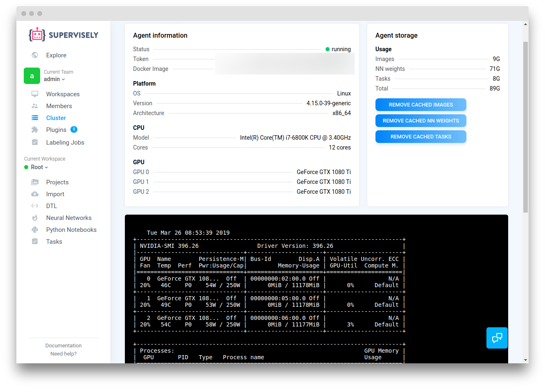Image resolution: width=545 pixels, height=392 pixels.
Task: Click the Plugins count badge 8
Action: point(74,129)
